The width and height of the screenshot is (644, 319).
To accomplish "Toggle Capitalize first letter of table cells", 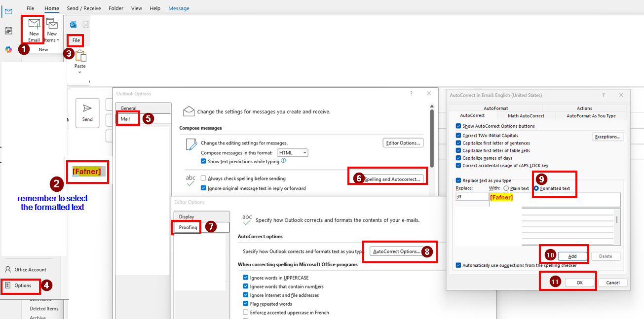I will point(459,150).
